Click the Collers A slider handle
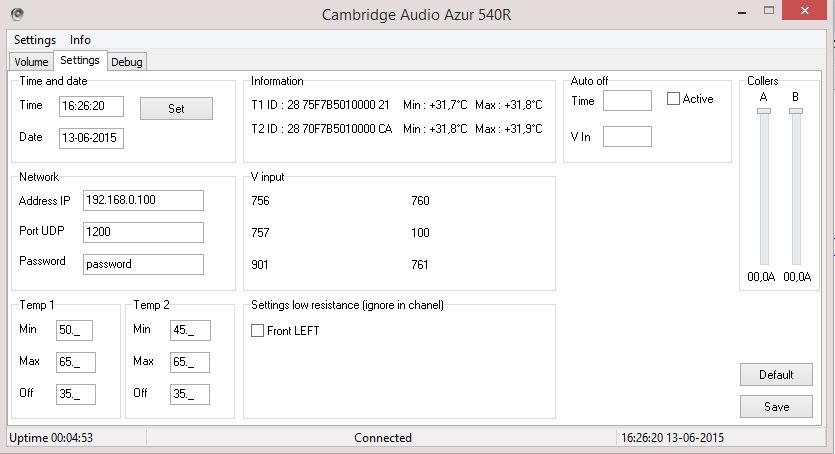 (x=764, y=111)
